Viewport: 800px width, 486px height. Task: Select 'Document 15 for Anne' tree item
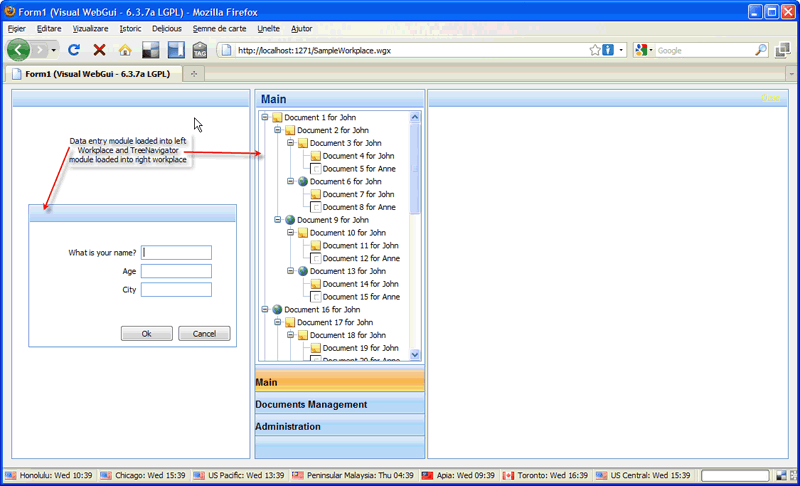click(x=361, y=296)
